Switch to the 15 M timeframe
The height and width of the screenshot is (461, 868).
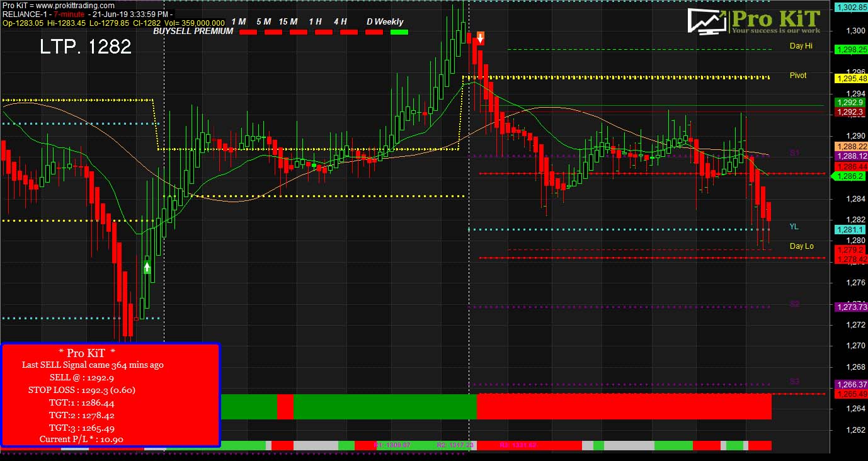click(x=287, y=21)
